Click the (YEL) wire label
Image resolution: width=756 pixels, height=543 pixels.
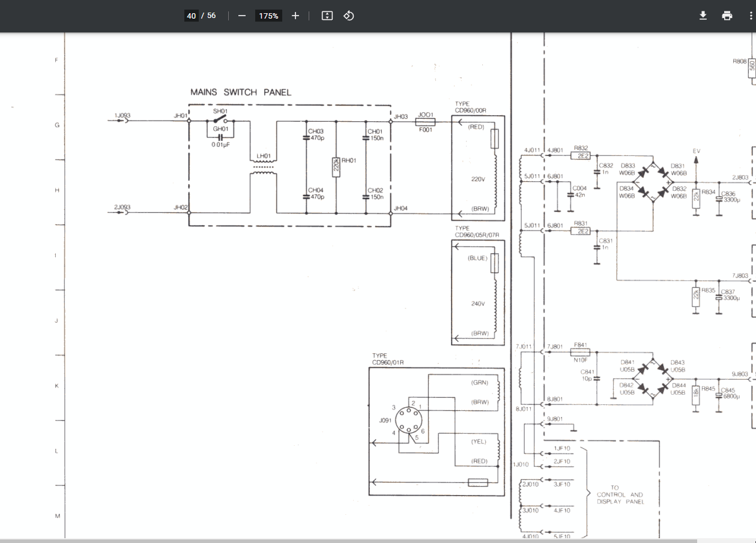(479, 442)
